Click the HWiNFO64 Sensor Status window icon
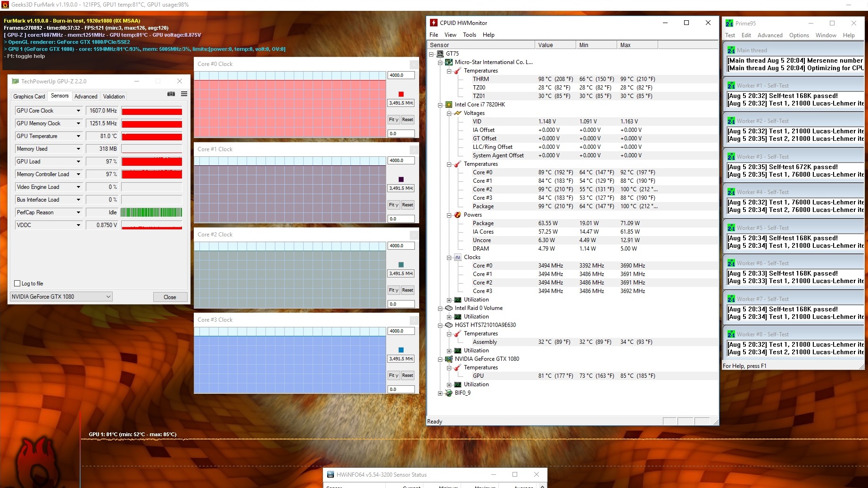 (331, 475)
